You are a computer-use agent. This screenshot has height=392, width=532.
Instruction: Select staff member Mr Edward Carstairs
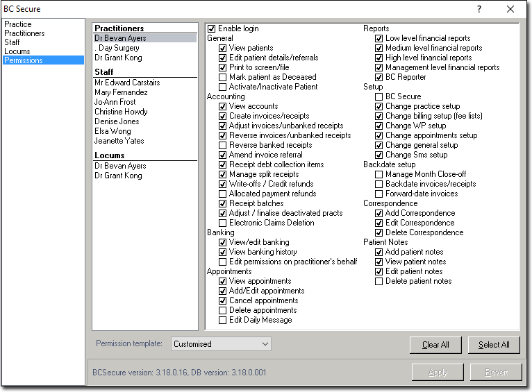point(127,83)
